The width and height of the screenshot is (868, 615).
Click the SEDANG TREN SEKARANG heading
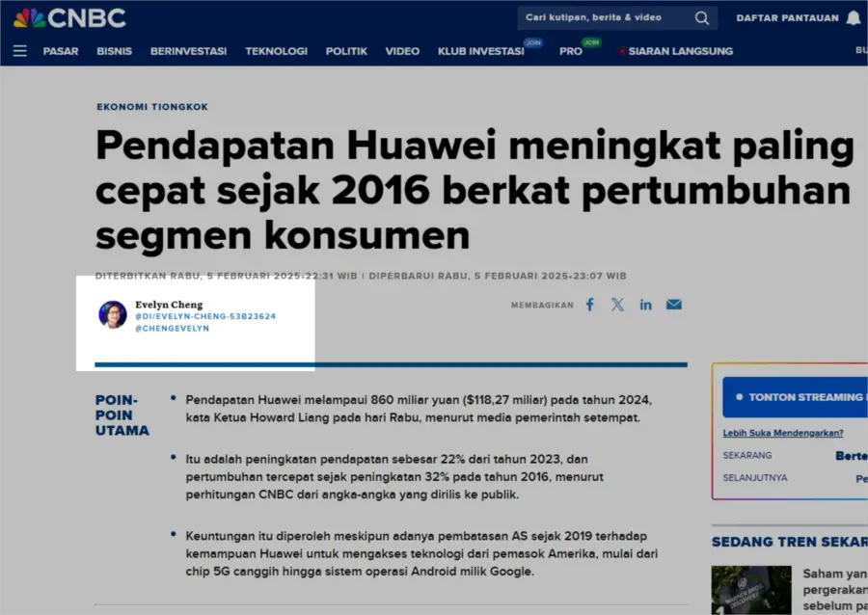tap(790, 542)
